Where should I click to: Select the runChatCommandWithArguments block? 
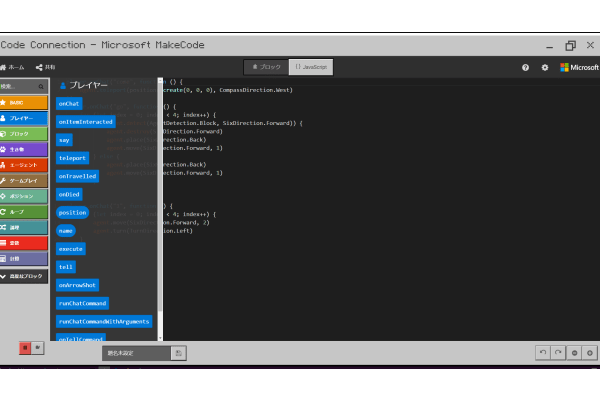[x=104, y=322]
